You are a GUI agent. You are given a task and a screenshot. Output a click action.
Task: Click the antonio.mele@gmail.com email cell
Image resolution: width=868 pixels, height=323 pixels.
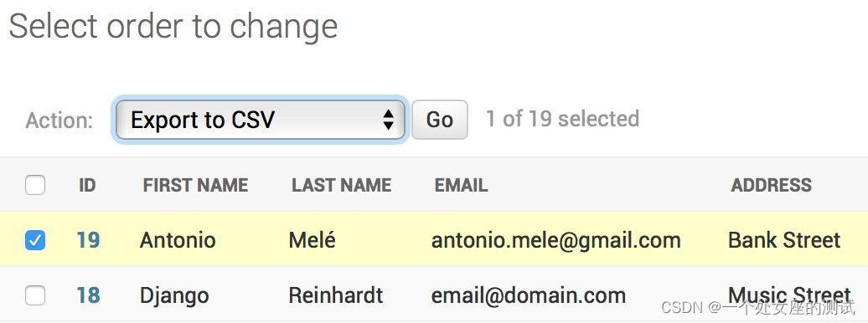pos(555,240)
